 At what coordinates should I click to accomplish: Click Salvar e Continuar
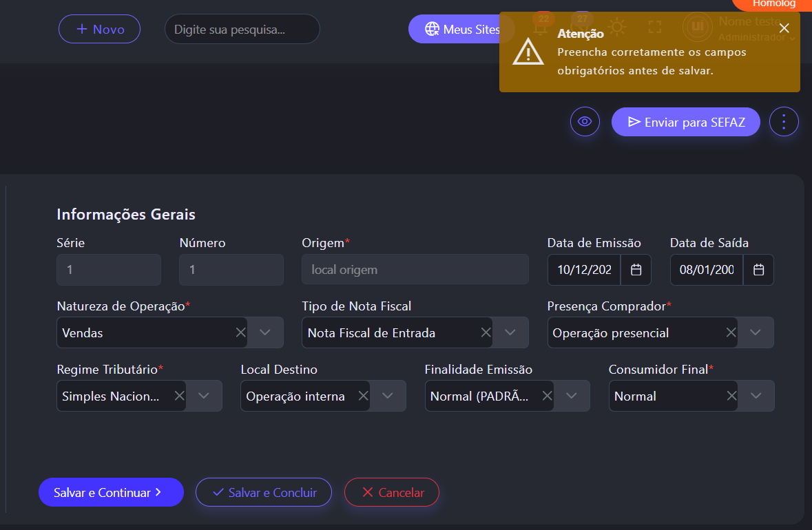(x=111, y=492)
